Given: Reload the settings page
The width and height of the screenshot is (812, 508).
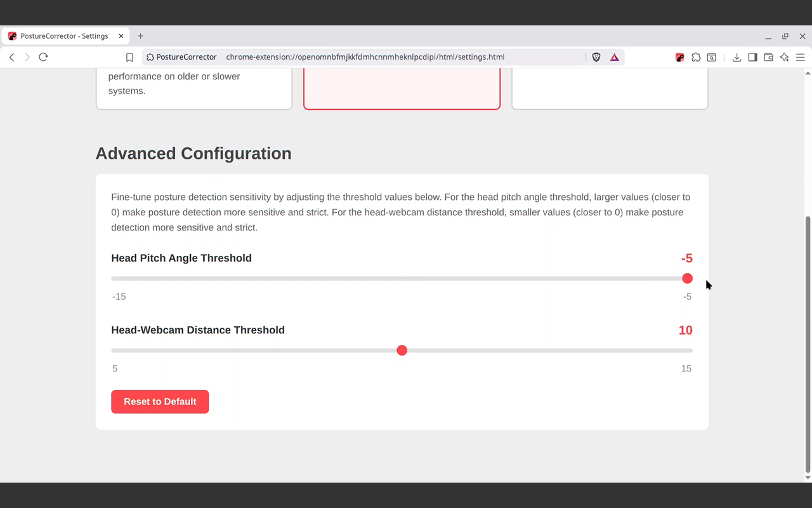Looking at the screenshot, I should pyautogui.click(x=43, y=57).
